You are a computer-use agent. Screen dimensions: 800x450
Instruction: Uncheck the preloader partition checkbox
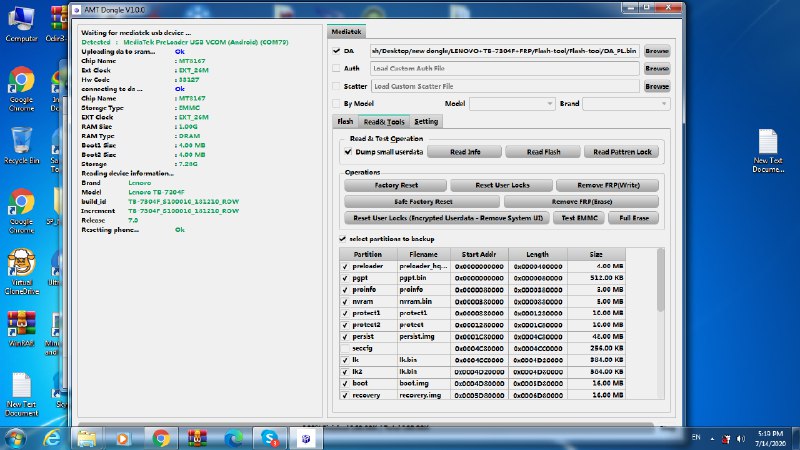[345, 266]
